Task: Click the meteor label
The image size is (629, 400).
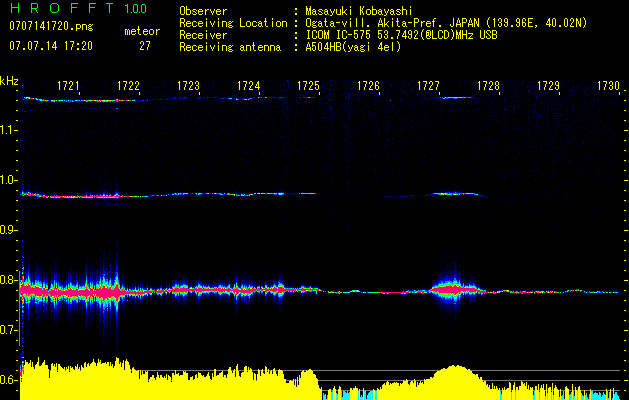Action: pos(142,31)
